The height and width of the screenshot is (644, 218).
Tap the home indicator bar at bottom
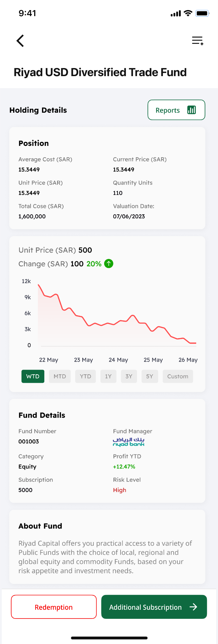[109, 638]
